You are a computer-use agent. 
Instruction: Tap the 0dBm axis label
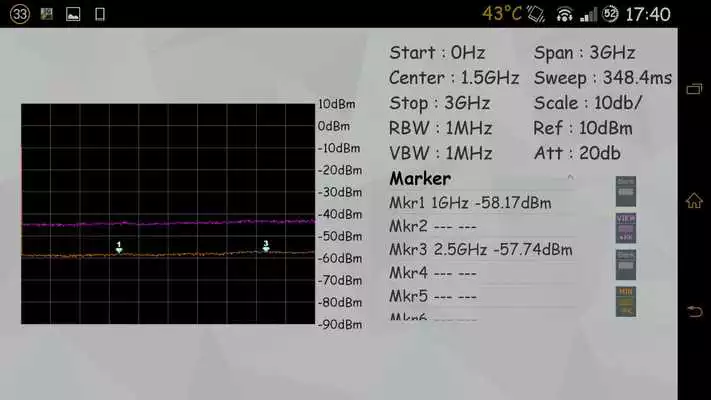334,126
